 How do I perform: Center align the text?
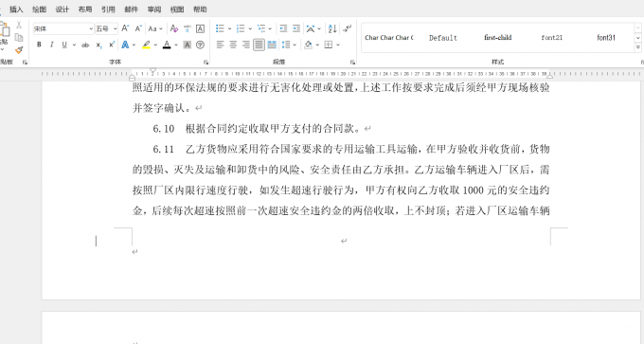(233, 45)
